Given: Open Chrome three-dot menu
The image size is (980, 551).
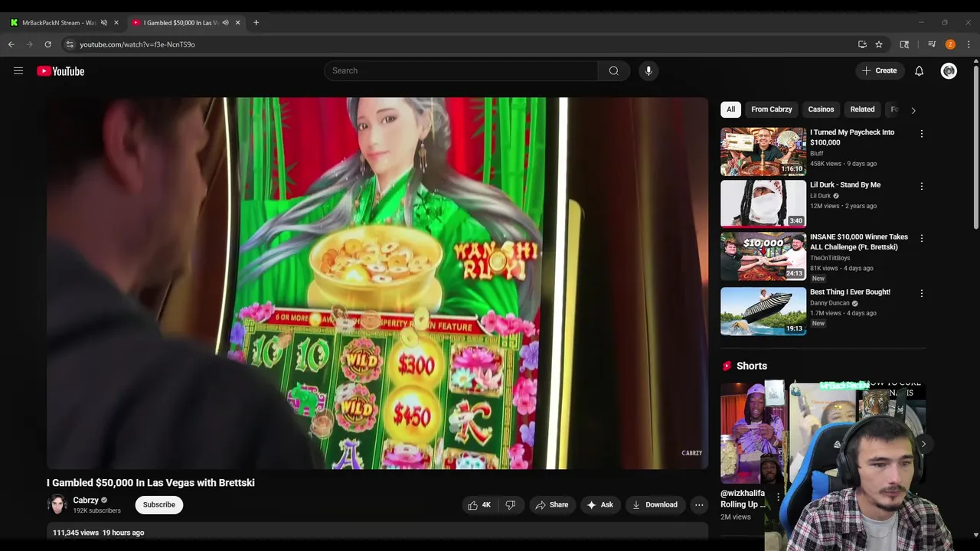Looking at the screenshot, I should (x=969, y=44).
